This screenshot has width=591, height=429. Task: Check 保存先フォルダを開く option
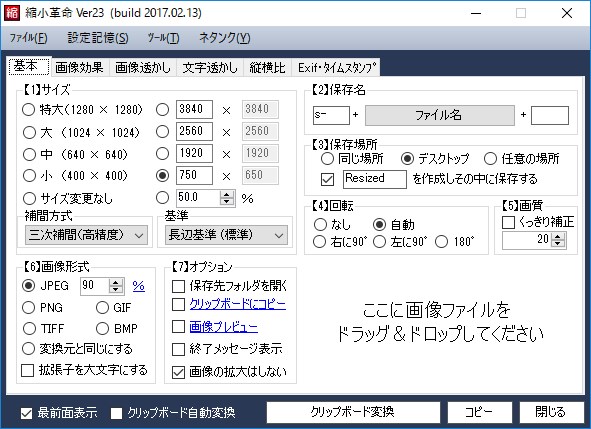click(178, 286)
